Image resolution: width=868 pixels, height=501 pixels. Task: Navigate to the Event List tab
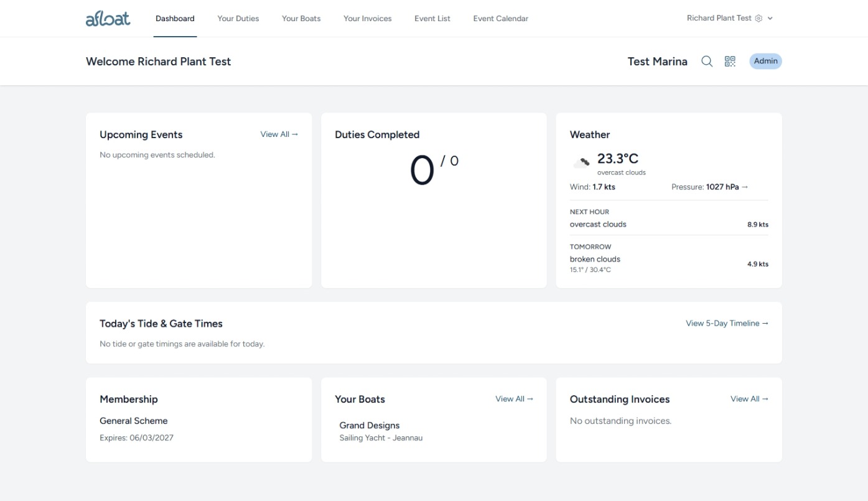(432, 19)
